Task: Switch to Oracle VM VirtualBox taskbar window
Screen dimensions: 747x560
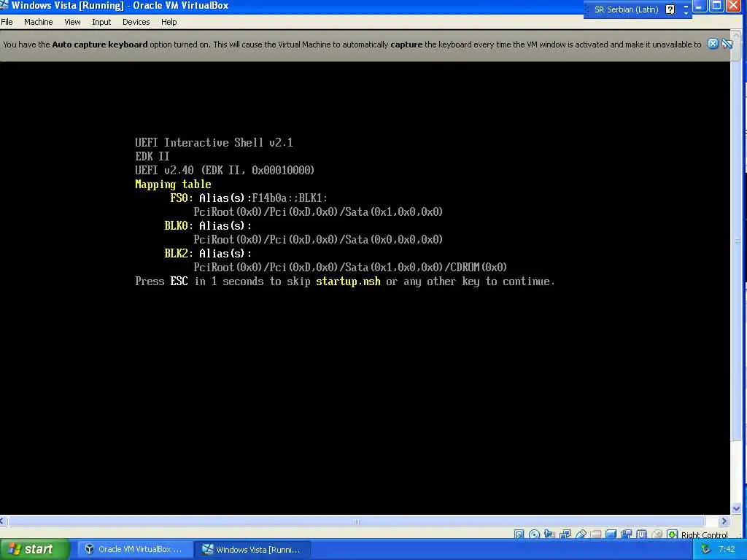Action: click(135, 549)
